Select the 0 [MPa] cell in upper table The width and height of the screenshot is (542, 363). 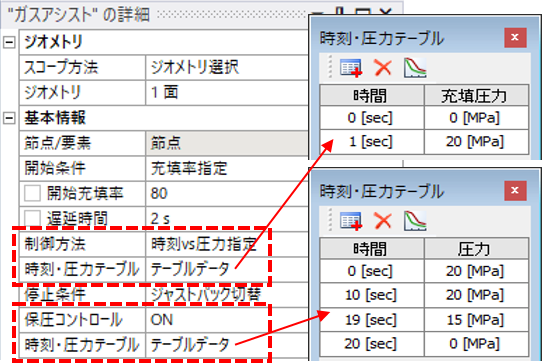pos(476,118)
